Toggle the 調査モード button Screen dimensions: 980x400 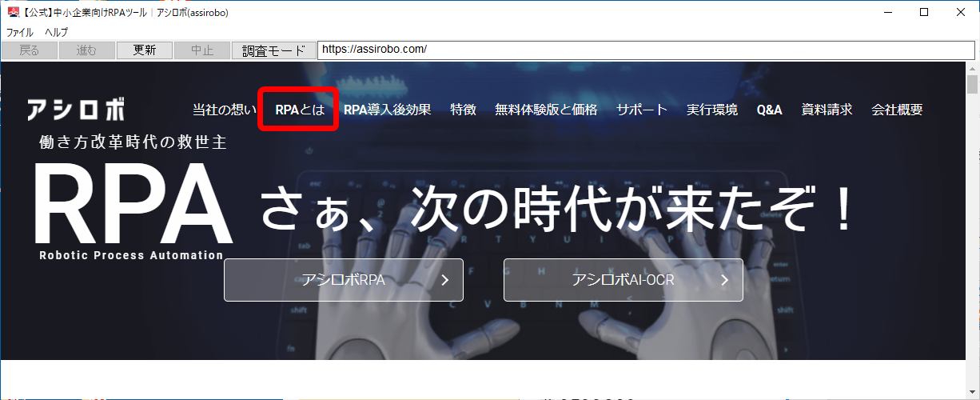pos(274,50)
